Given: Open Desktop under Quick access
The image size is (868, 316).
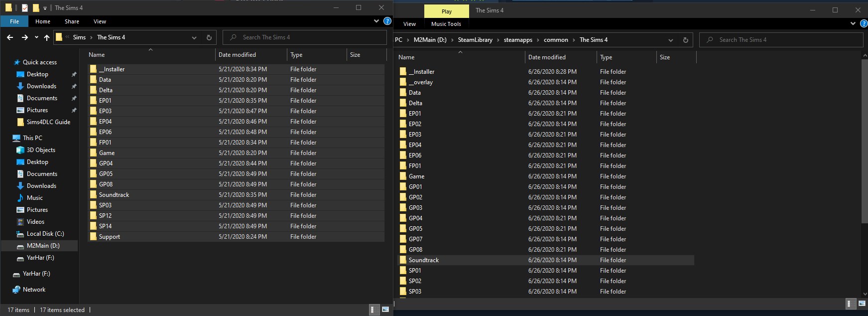Looking at the screenshot, I should coord(37,74).
